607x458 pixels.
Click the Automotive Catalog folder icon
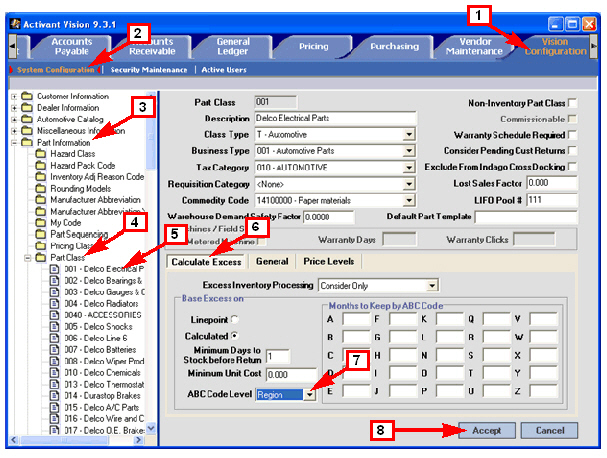tap(27, 119)
